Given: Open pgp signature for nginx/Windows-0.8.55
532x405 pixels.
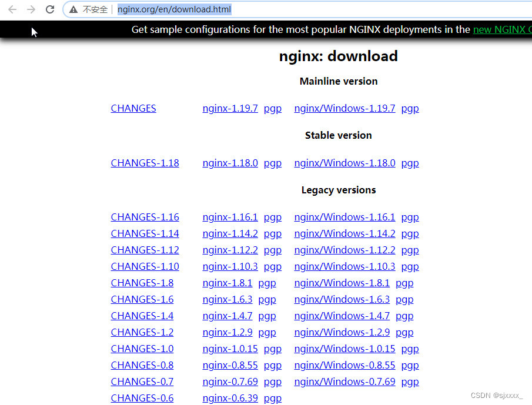Looking at the screenshot, I should click(x=410, y=366).
